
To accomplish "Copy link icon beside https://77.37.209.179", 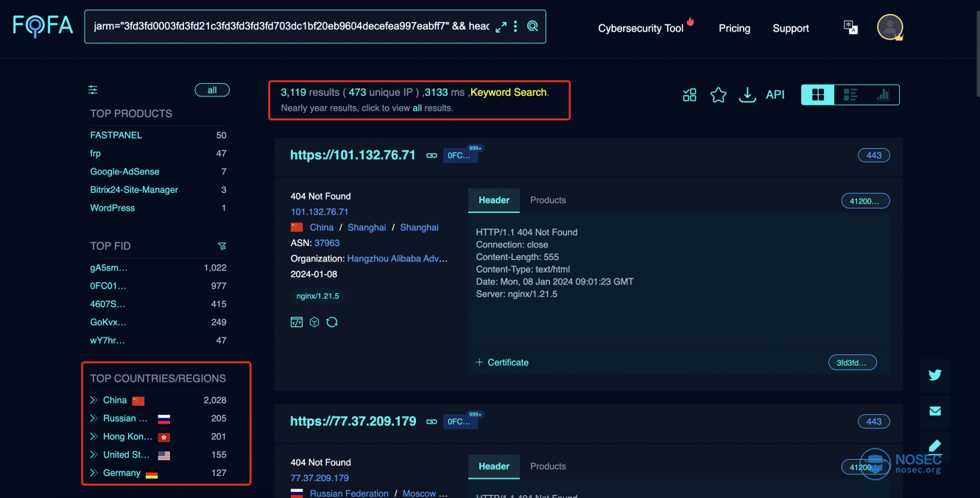I will pyautogui.click(x=432, y=422).
